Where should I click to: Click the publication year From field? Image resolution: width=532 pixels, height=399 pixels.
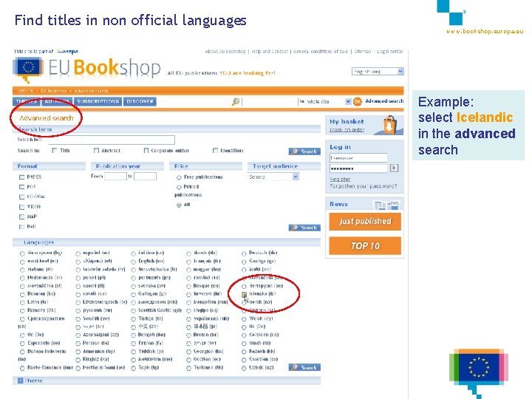click(x=115, y=177)
